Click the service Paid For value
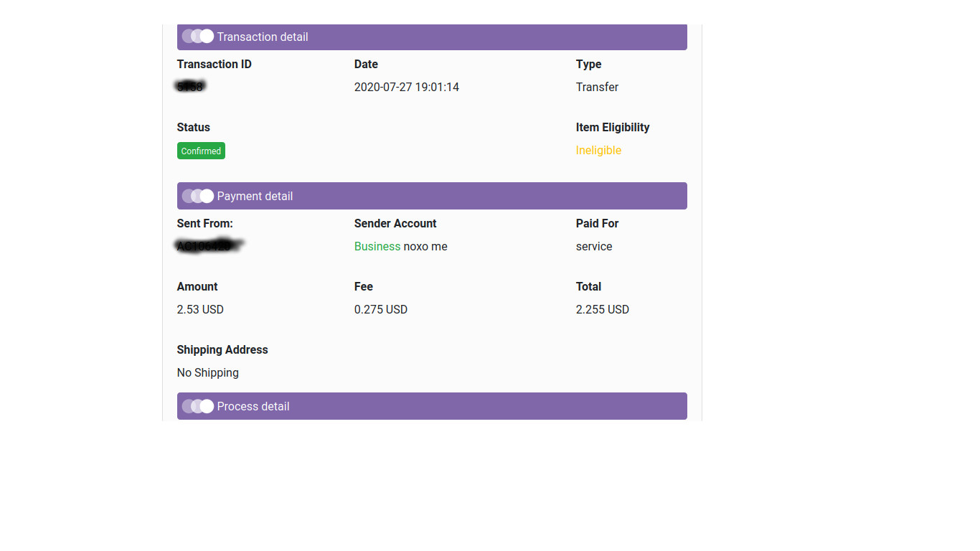The width and height of the screenshot is (980, 551). point(594,246)
